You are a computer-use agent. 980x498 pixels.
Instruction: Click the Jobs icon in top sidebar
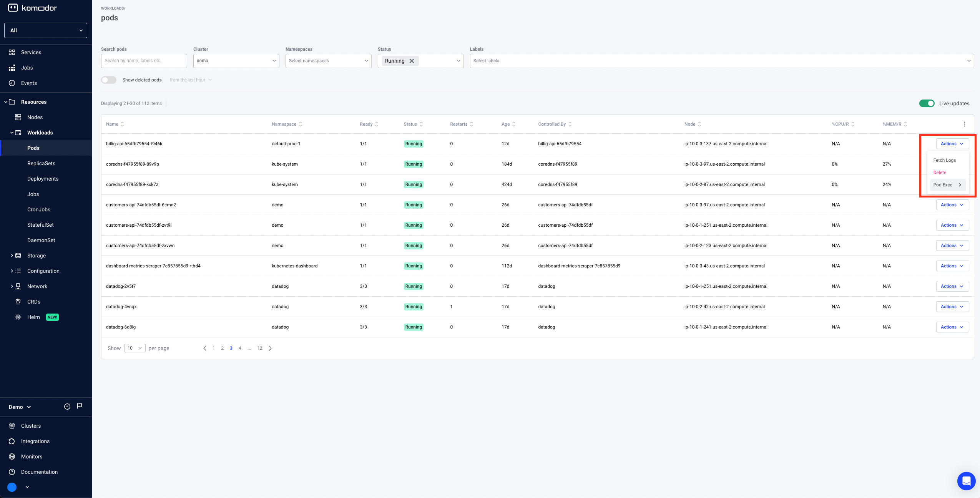[x=12, y=68]
